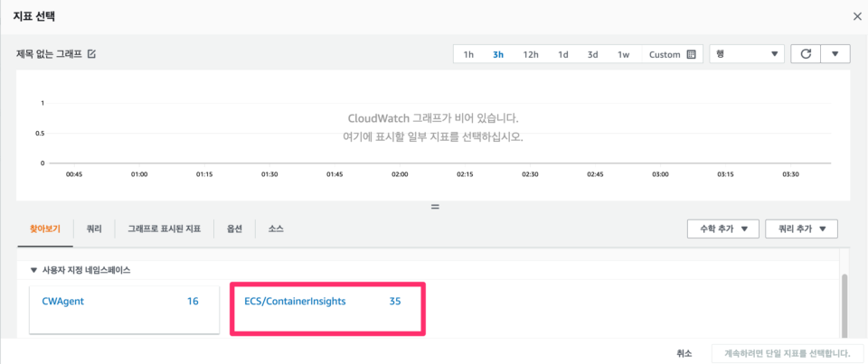Close the metric selection dialog
Screen dimensions: 868x364
click(x=857, y=16)
